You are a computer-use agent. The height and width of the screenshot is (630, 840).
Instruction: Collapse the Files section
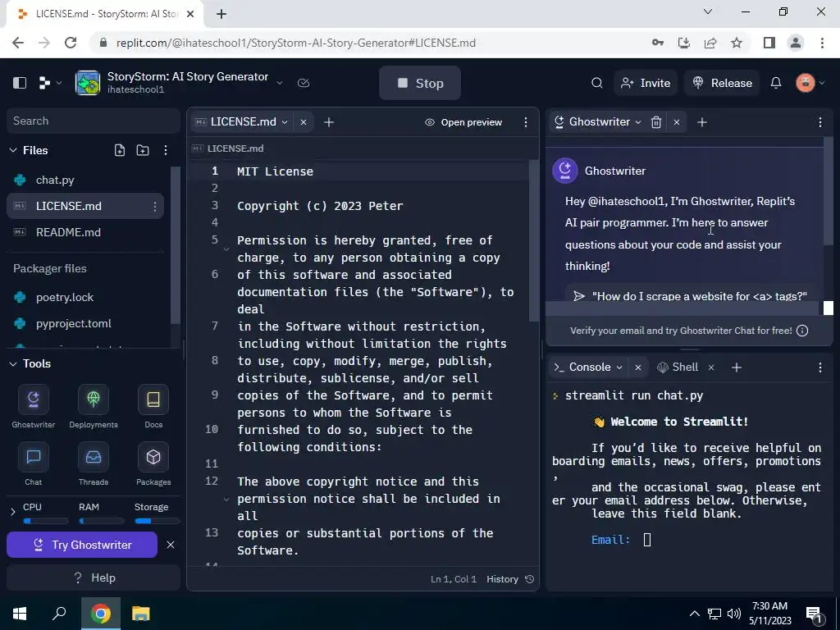(x=13, y=151)
